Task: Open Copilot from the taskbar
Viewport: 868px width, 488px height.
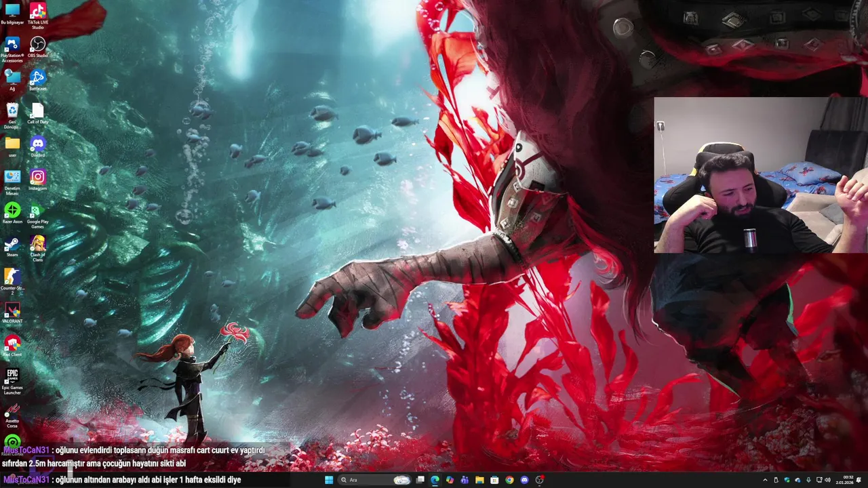Action: 450,480
